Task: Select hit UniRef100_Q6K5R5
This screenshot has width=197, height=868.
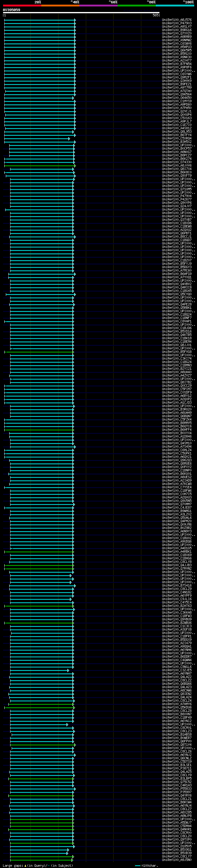Action: tap(177, 50)
